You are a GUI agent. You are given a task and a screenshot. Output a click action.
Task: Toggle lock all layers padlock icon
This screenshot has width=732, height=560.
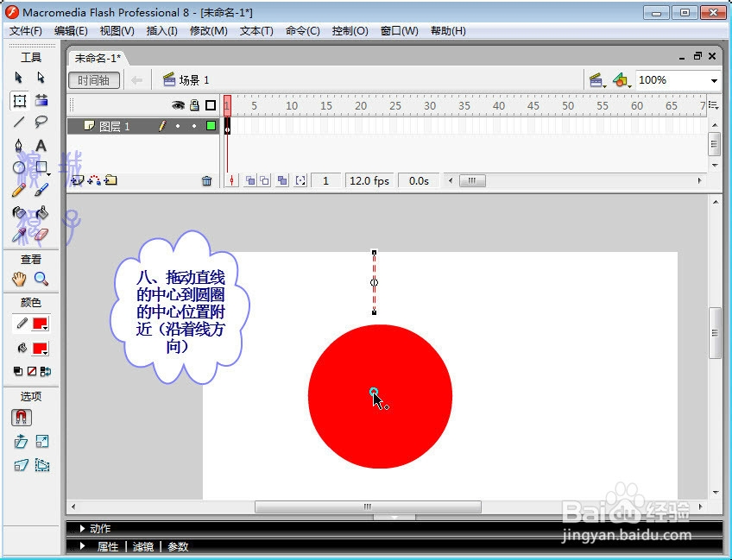click(195, 105)
